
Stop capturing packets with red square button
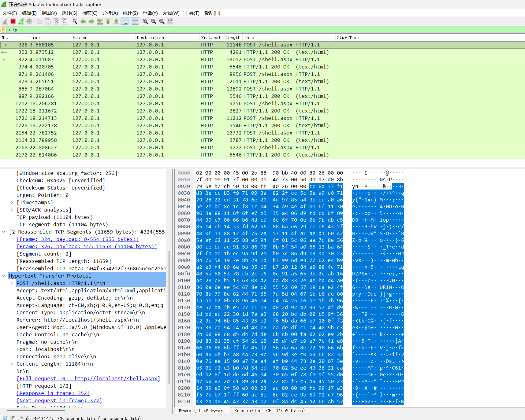pyautogui.click(x=13, y=21)
